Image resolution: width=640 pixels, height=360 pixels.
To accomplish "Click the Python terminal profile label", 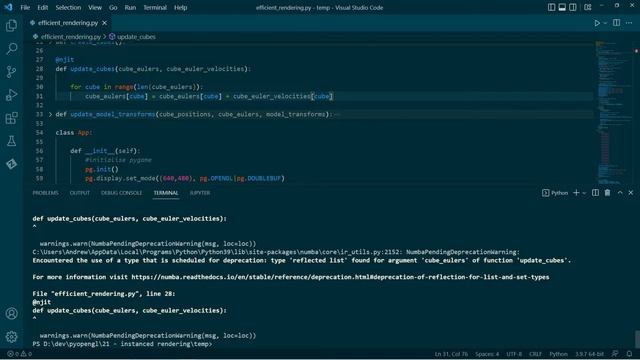I will click(555, 193).
